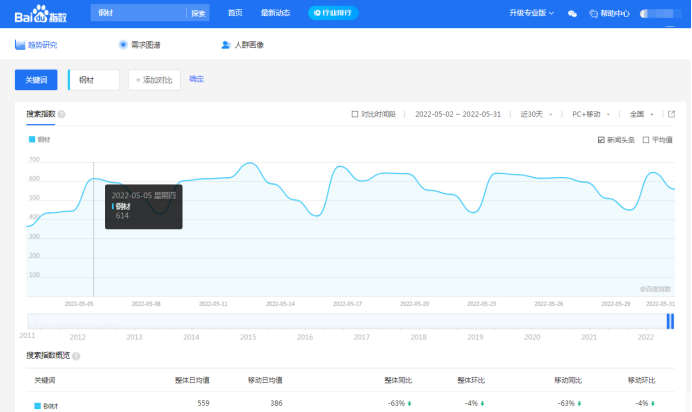Click the 添加对比 add comparison button
The width and height of the screenshot is (692, 412).
(154, 80)
